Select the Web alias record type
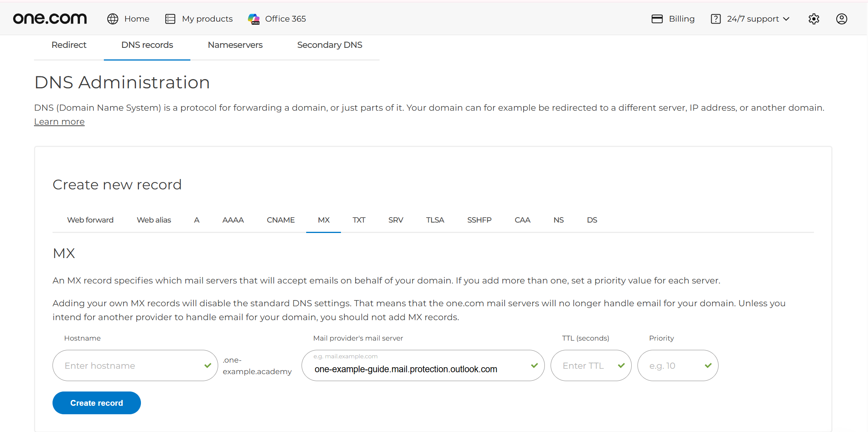This screenshot has width=868, height=432. point(154,220)
